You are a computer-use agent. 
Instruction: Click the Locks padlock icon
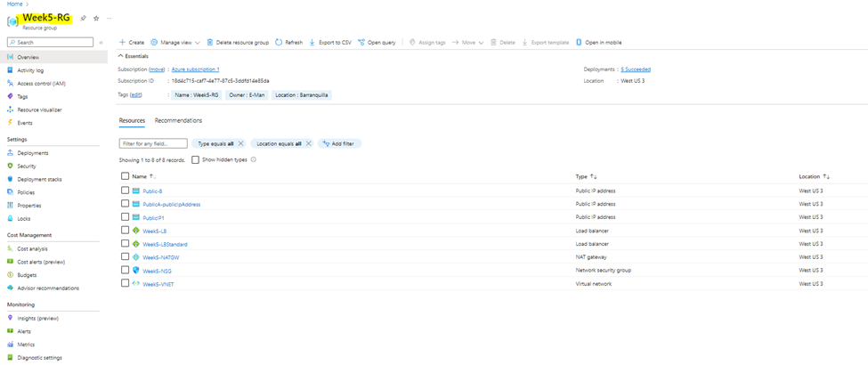(10, 219)
